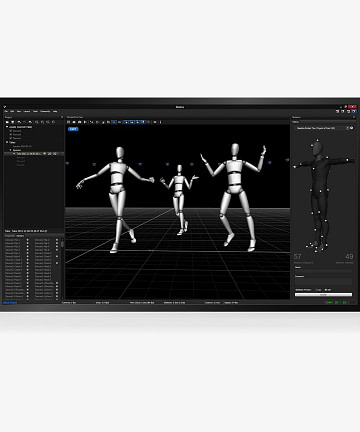The width and height of the screenshot is (360, 432).
Task: Switch to the Markers tab
Action: click(x=20, y=236)
